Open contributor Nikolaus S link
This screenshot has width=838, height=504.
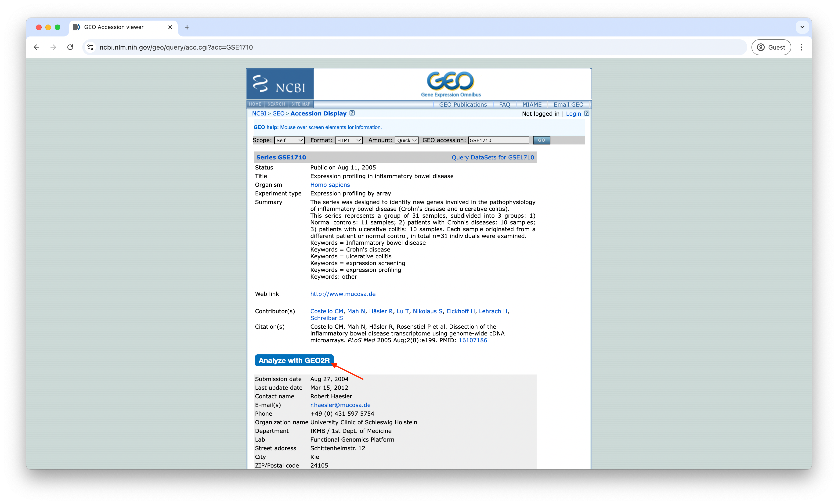[x=427, y=311]
